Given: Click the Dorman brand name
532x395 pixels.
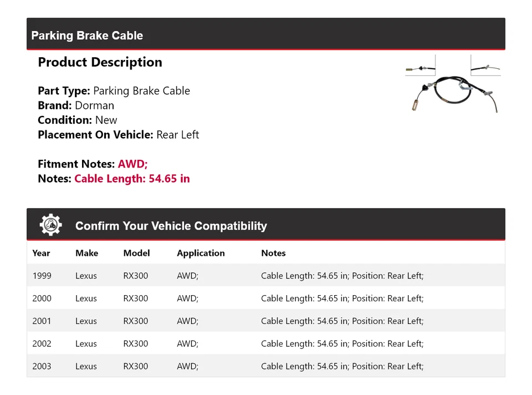Looking at the screenshot, I should pos(94,105).
